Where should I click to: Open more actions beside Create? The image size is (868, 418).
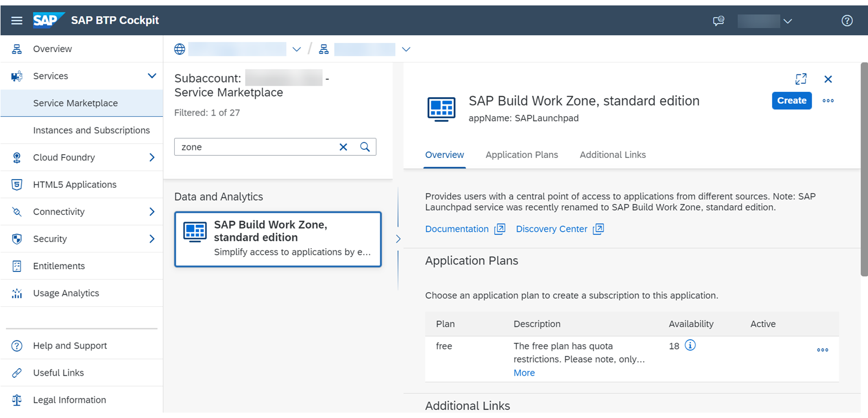pos(828,100)
